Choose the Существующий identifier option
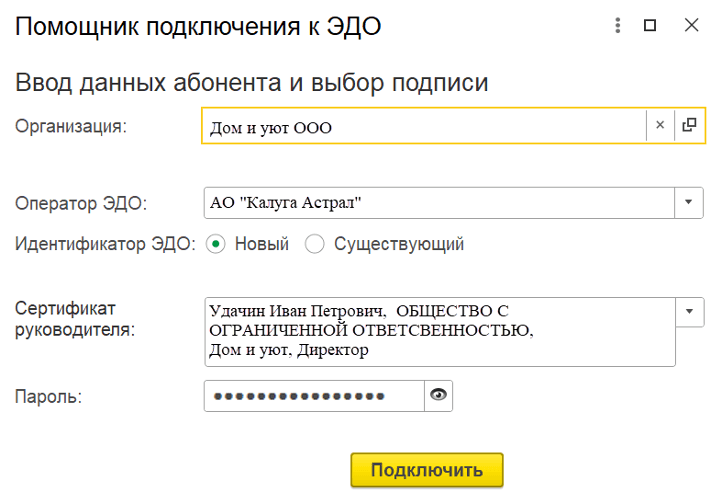 click(316, 243)
